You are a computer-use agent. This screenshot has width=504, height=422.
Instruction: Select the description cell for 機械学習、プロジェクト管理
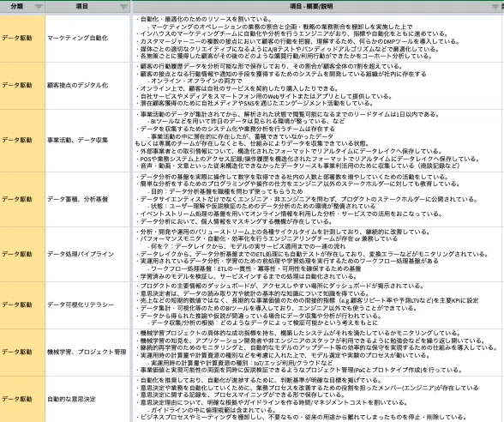318,353
